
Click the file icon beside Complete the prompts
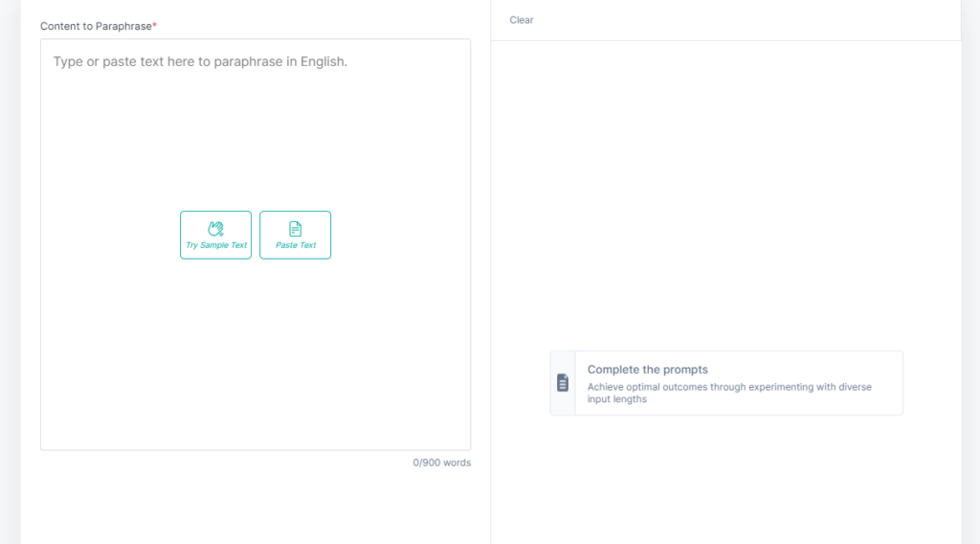(x=563, y=383)
